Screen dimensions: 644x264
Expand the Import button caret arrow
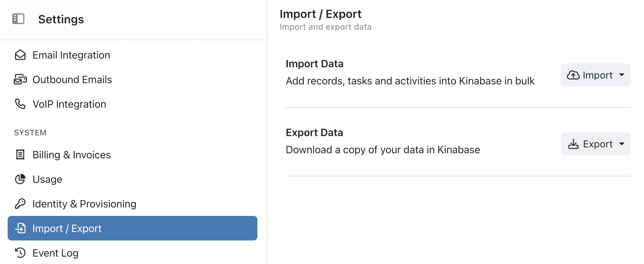pyautogui.click(x=622, y=75)
